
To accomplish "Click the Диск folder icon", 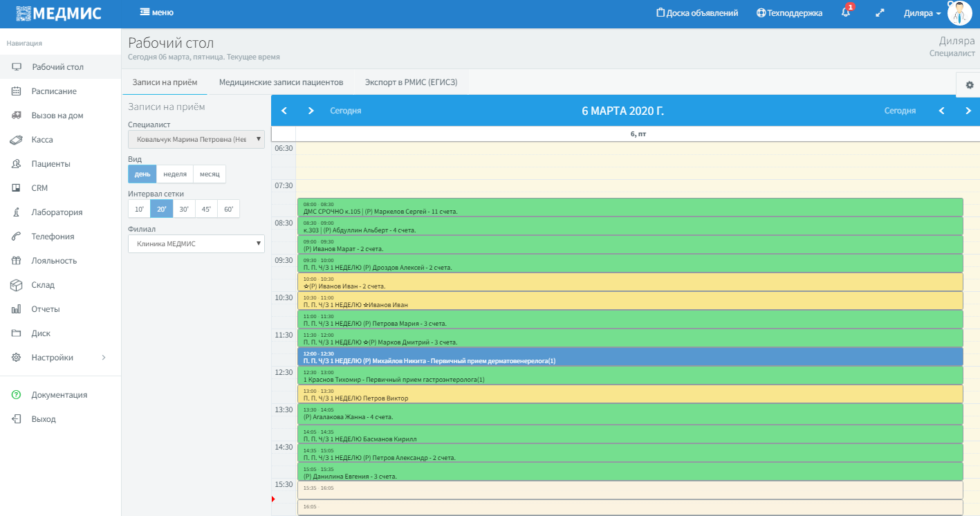I will 17,333.
